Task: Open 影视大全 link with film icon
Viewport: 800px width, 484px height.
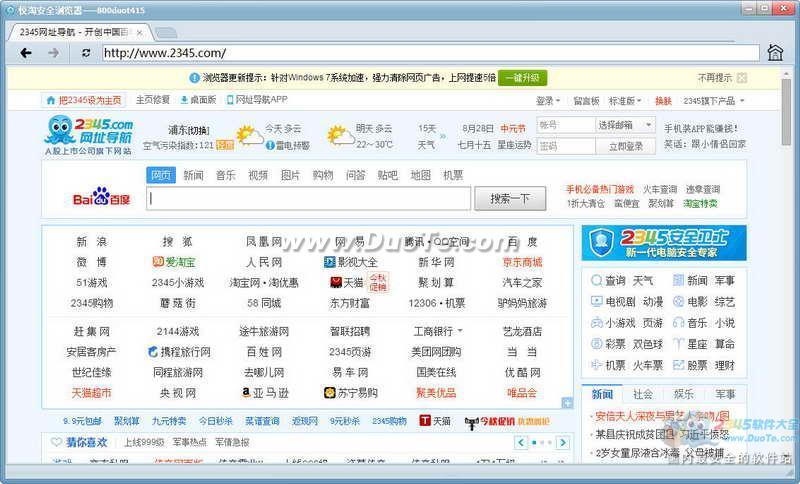Action: (351, 262)
